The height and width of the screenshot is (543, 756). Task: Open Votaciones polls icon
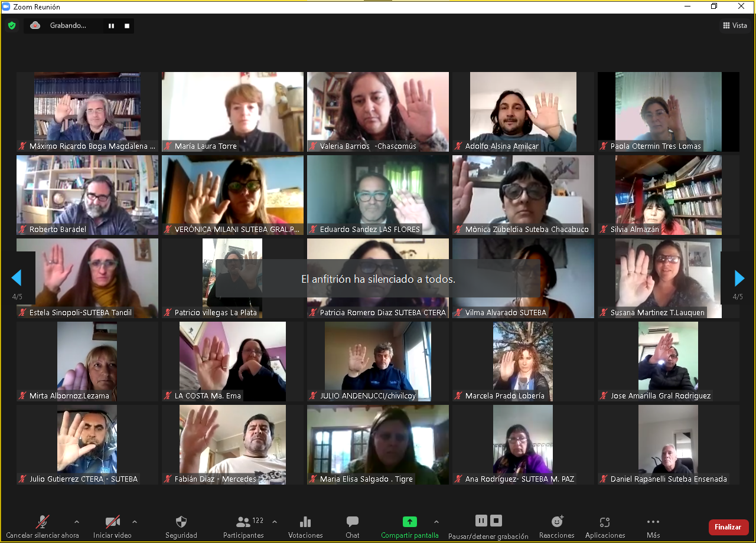[305, 522]
